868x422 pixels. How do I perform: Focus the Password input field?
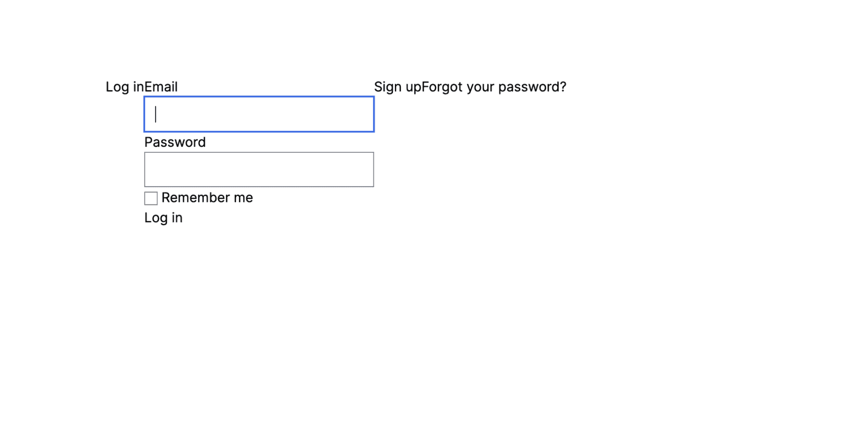[259, 169]
